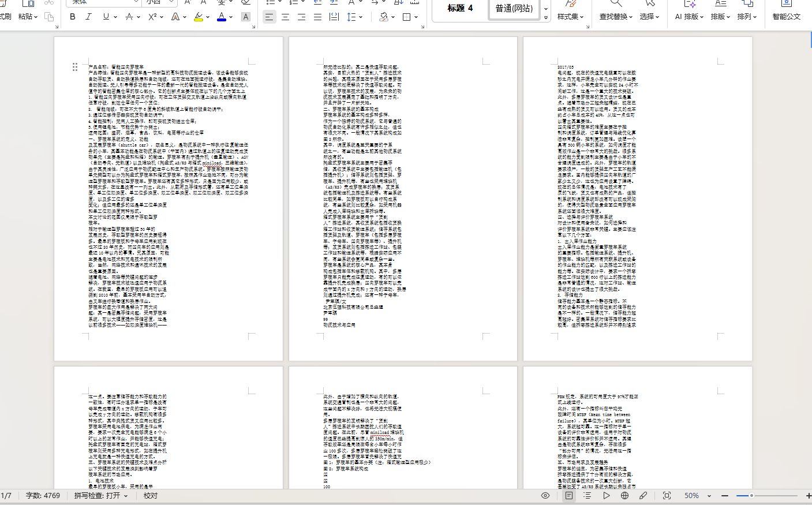Screen dimensions: 812x505
Task: Expand font size combo box
Action: coord(171,2)
